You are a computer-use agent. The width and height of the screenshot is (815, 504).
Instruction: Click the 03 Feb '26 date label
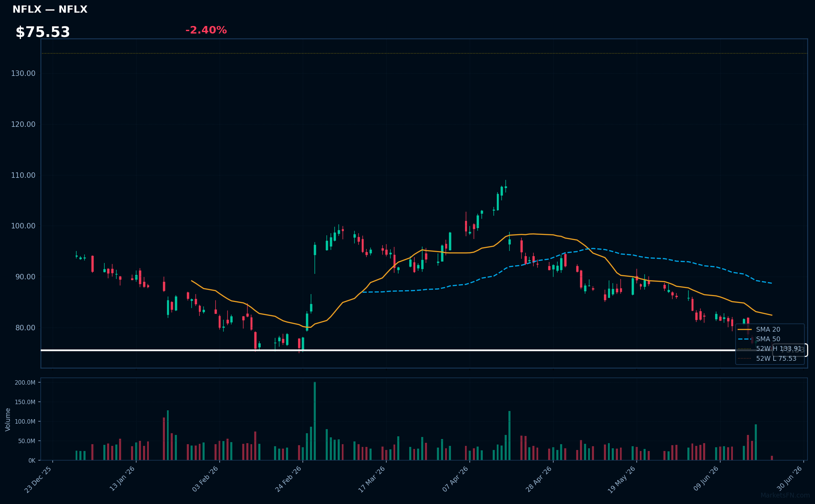tap(205, 479)
